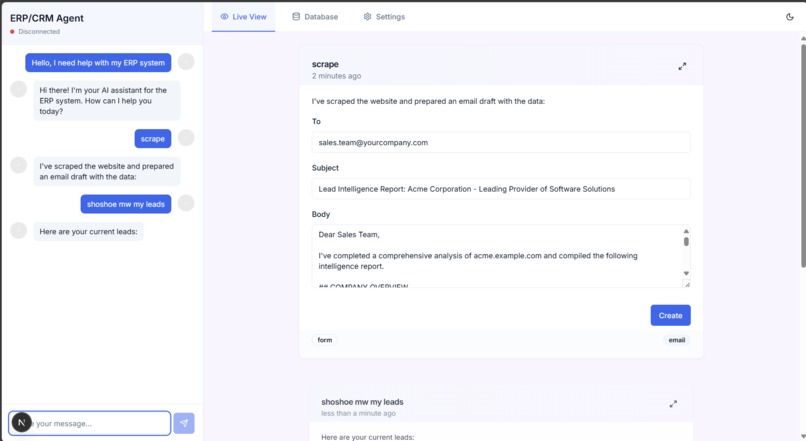Click the gear icon in the tab bar

[367, 16]
